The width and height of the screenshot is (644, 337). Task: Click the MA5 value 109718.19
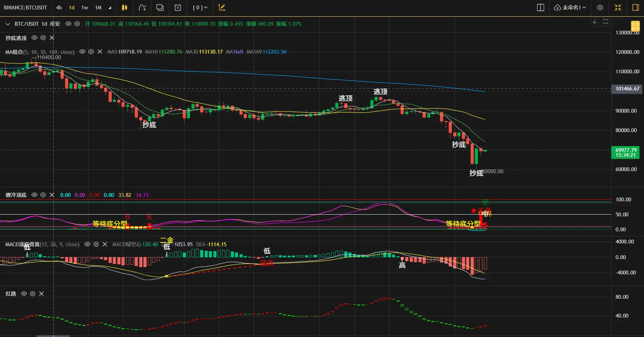(x=130, y=52)
